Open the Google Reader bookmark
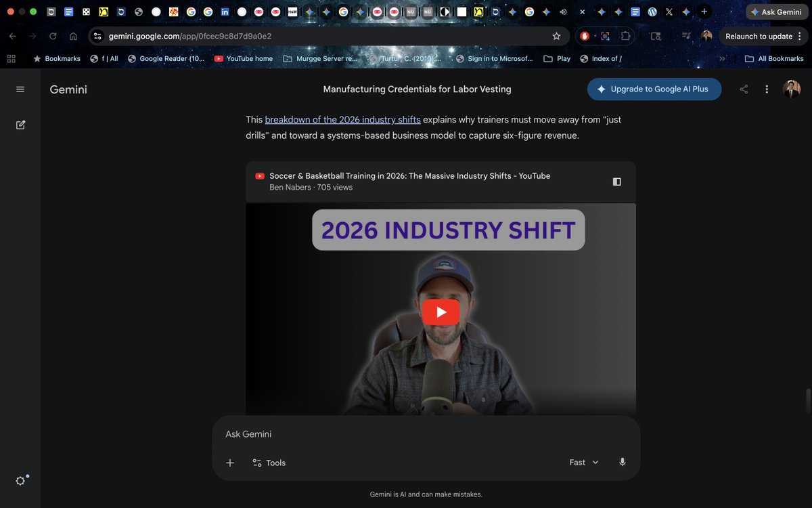This screenshot has height=508, width=812. [x=166, y=58]
